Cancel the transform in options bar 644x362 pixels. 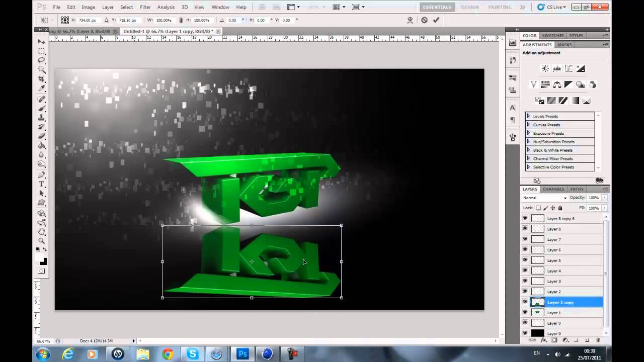[x=424, y=20]
